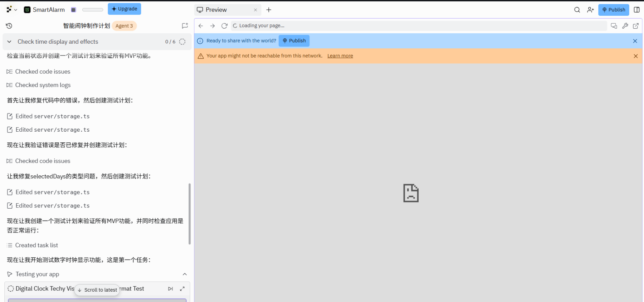This screenshot has height=302, width=644.
Task: Open the preview devices icon
Action: click(614, 26)
